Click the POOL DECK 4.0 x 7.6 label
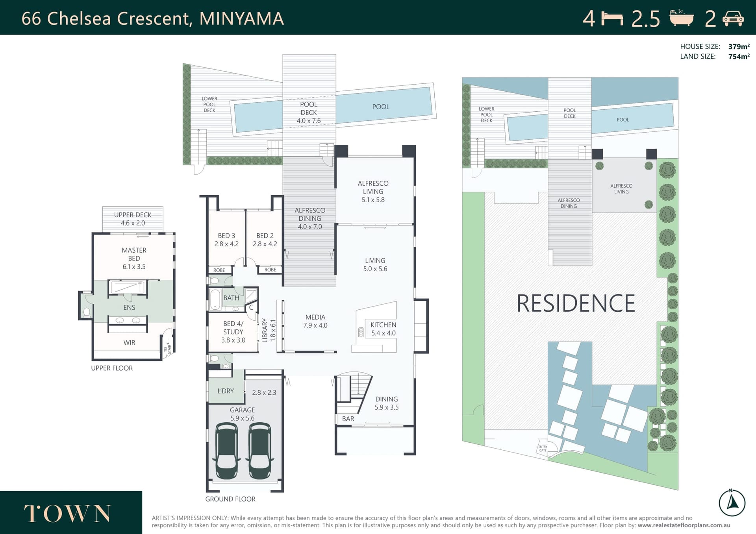756x534 pixels. tap(309, 113)
